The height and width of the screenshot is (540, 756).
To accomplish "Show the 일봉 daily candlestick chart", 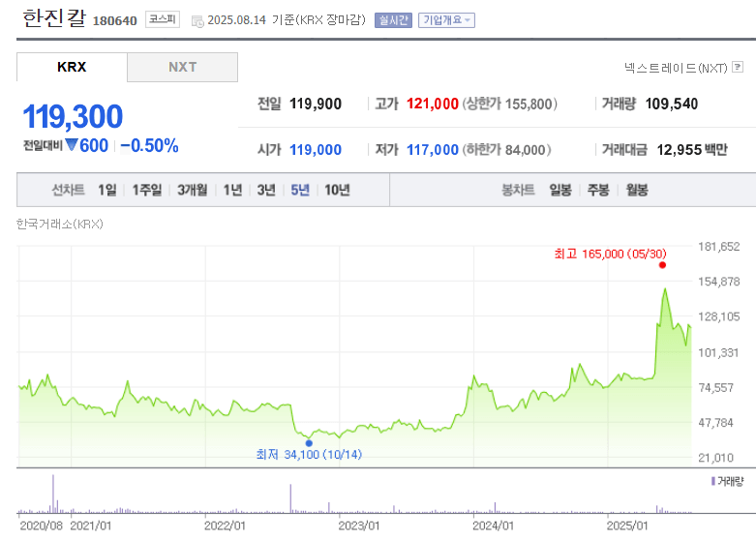I will pos(560,190).
